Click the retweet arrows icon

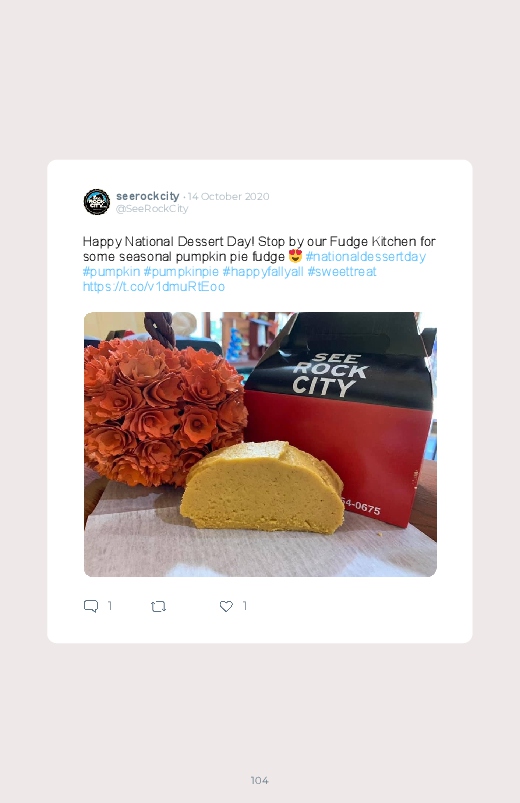tap(158, 607)
